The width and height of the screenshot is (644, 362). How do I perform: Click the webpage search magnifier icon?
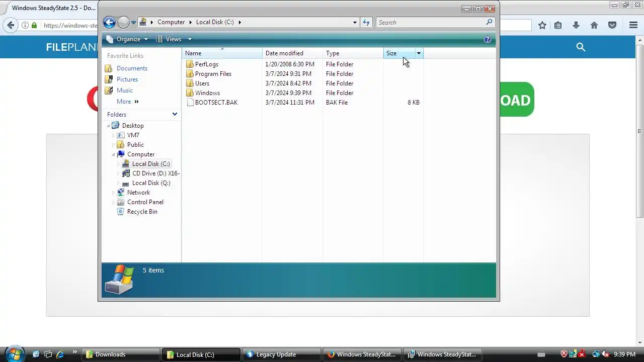581,47
